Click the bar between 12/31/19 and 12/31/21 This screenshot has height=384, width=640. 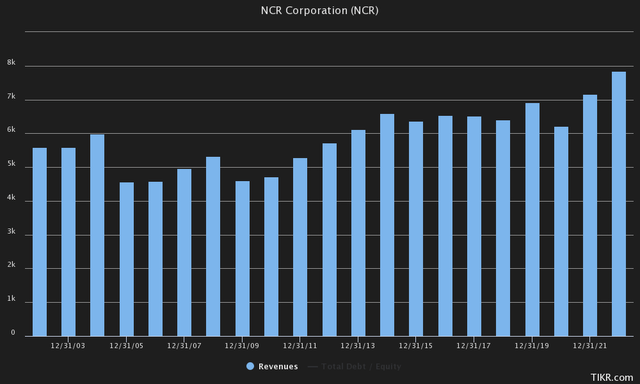pyautogui.click(x=561, y=231)
